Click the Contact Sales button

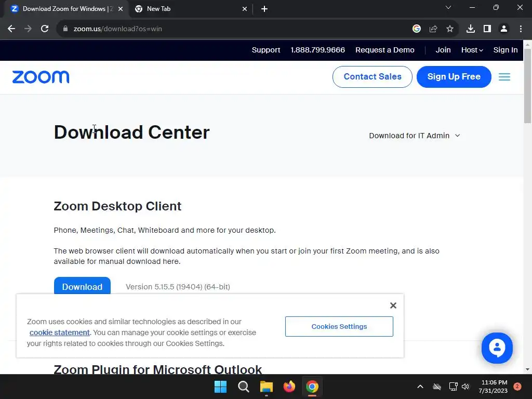(373, 77)
